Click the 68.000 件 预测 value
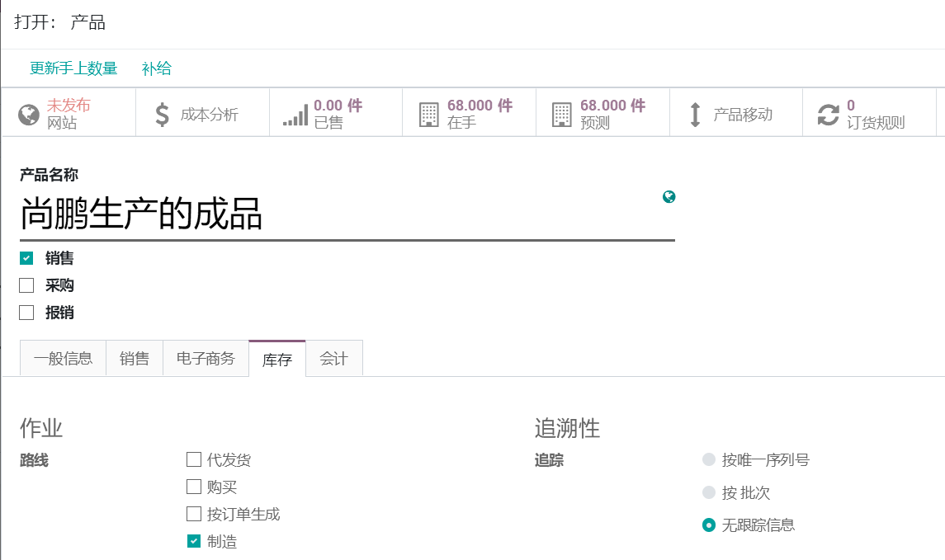The width and height of the screenshot is (945, 560). pos(613,106)
